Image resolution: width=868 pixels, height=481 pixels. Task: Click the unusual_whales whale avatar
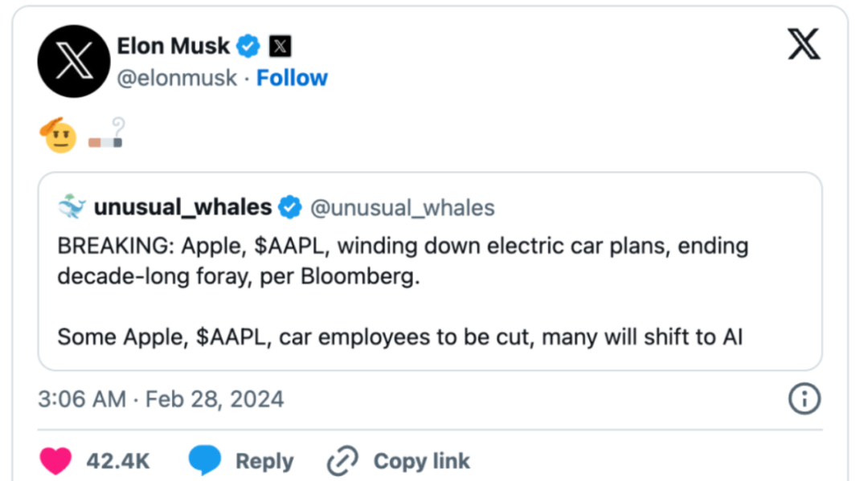[x=72, y=207]
